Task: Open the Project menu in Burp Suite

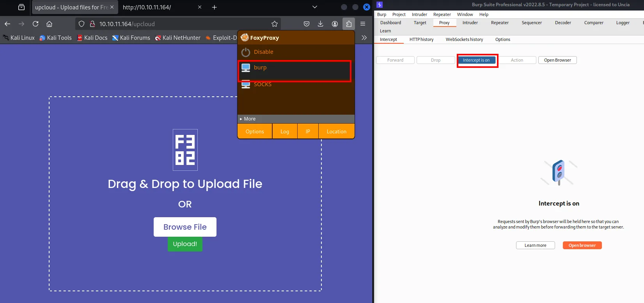Action: 399,14
